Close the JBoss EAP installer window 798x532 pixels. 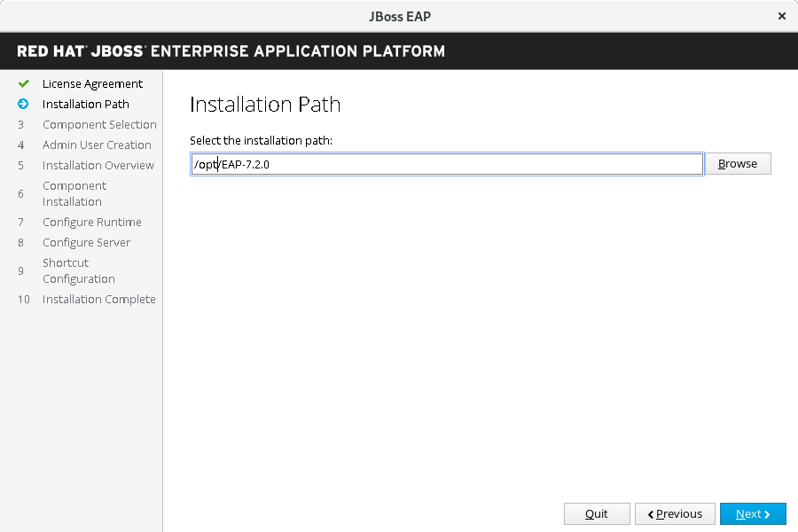pos(781,16)
